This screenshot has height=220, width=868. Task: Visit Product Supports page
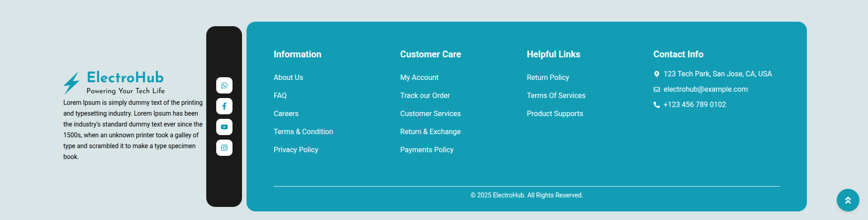click(x=555, y=114)
